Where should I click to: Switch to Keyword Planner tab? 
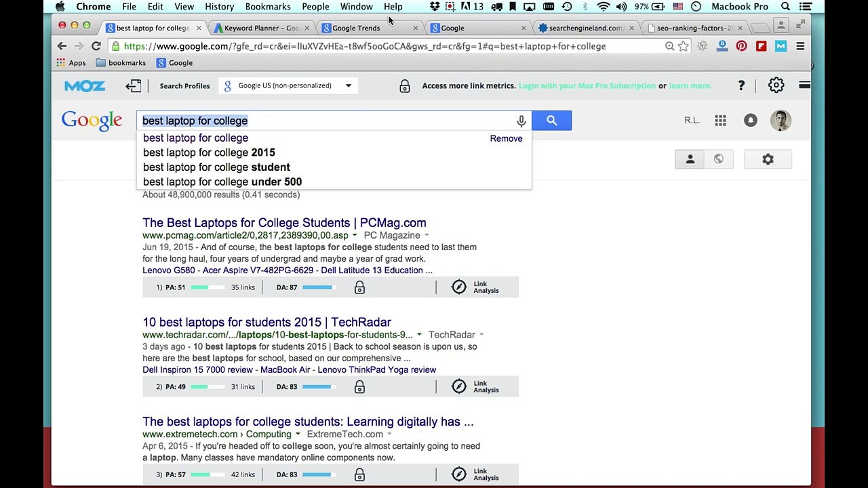point(261,28)
